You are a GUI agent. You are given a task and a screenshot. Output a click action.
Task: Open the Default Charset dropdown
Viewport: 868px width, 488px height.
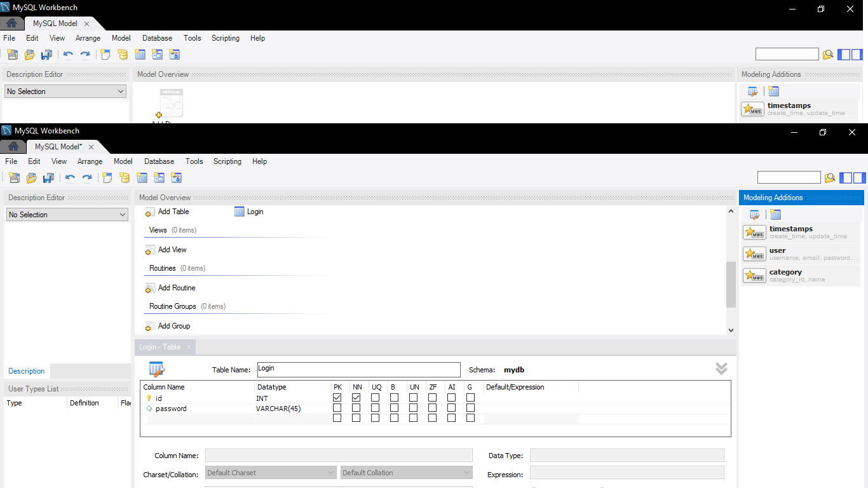click(x=271, y=473)
